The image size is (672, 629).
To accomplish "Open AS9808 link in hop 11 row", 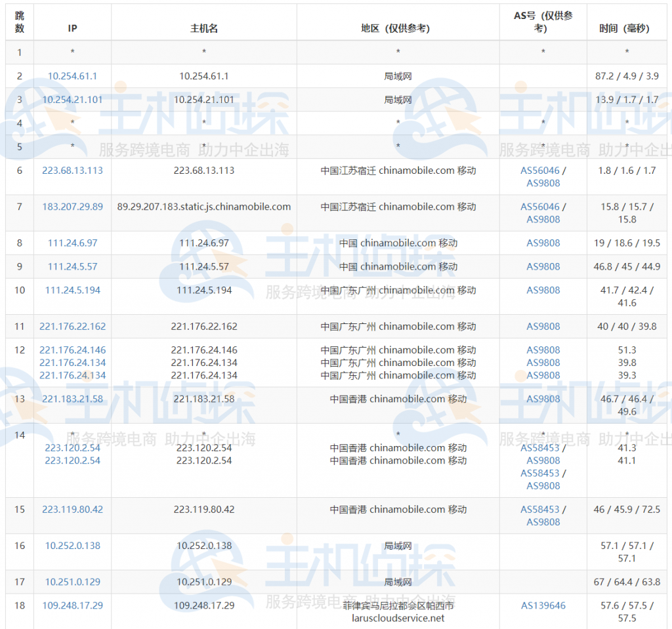I will pyautogui.click(x=543, y=327).
